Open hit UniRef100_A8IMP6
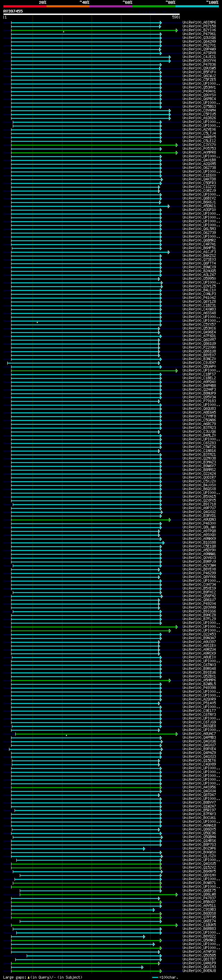Viewport: 222px width, 980px height. click(x=199, y=23)
